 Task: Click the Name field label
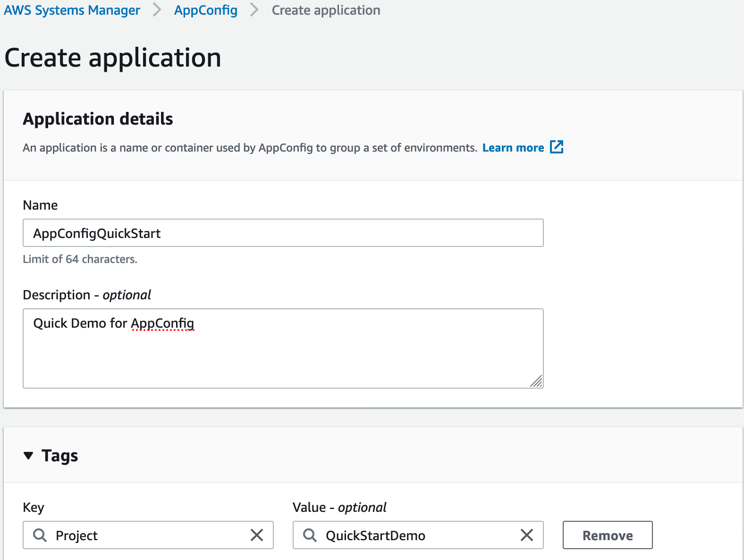click(40, 205)
